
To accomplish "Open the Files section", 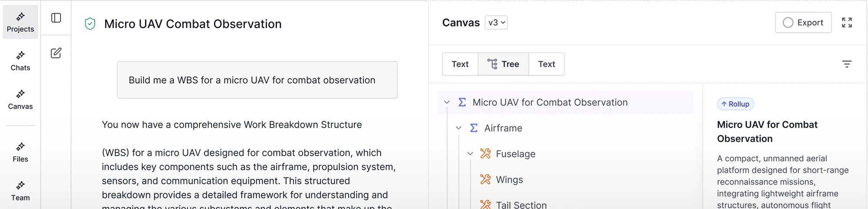I will coord(20,152).
